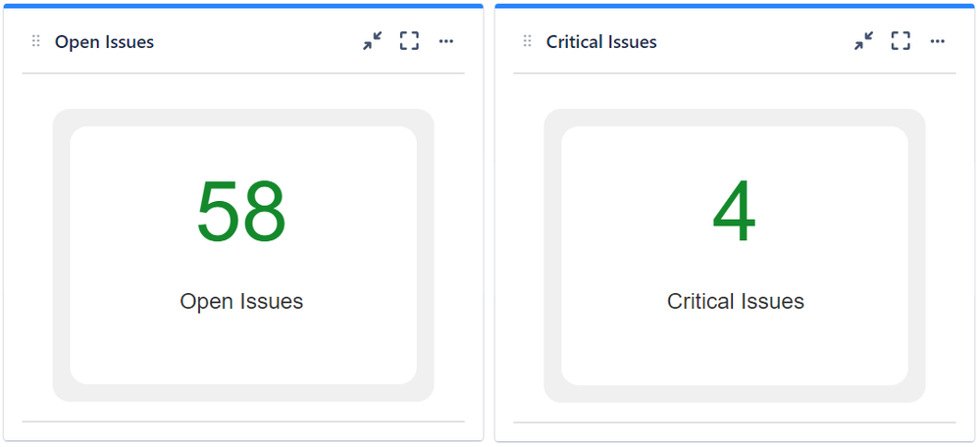Click the Open Issues gadget title
The height and width of the screenshot is (447, 980).
pos(104,42)
